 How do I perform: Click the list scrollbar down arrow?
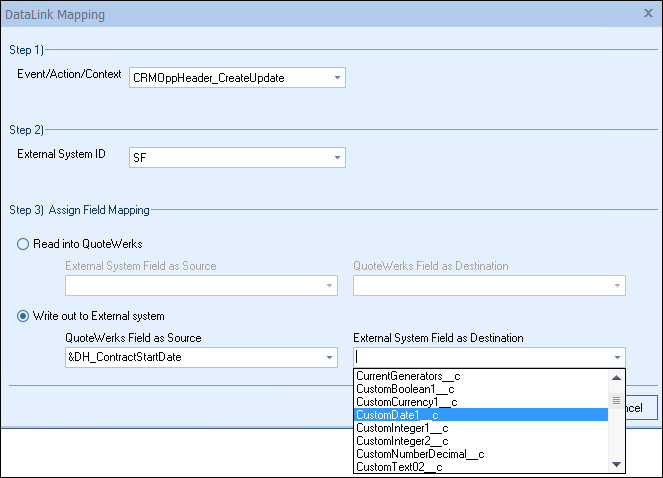coord(617,464)
